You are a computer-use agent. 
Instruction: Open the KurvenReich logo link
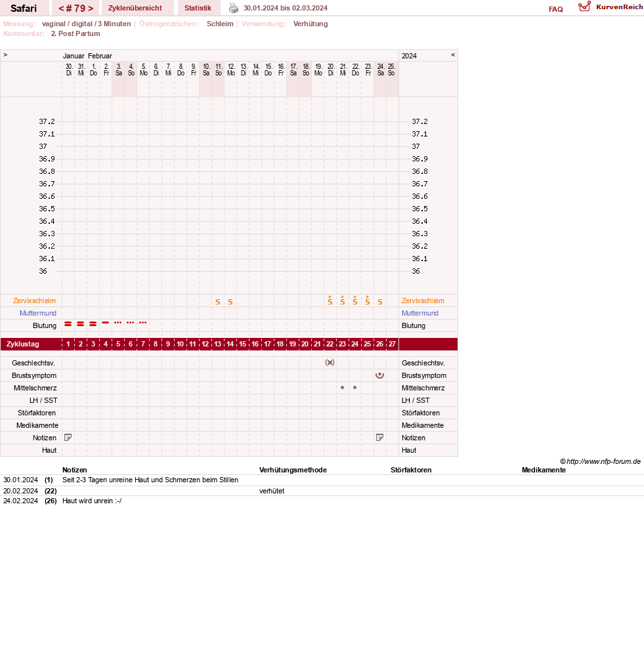[611, 7]
